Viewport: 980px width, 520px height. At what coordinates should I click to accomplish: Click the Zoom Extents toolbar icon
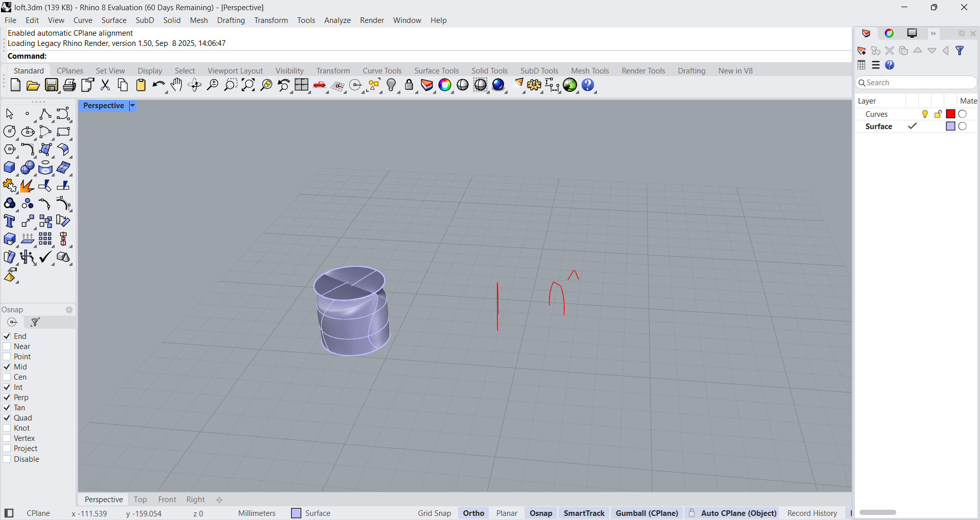click(x=248, y=85)
